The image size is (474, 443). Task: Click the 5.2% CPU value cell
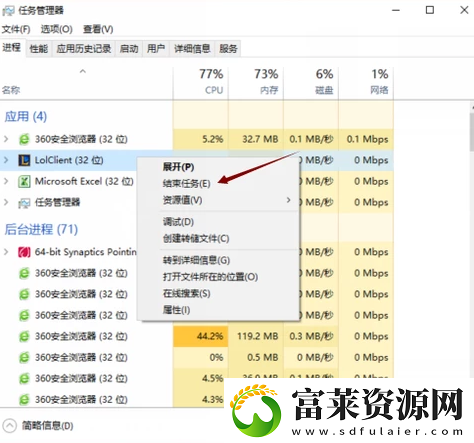coord(201,139)
